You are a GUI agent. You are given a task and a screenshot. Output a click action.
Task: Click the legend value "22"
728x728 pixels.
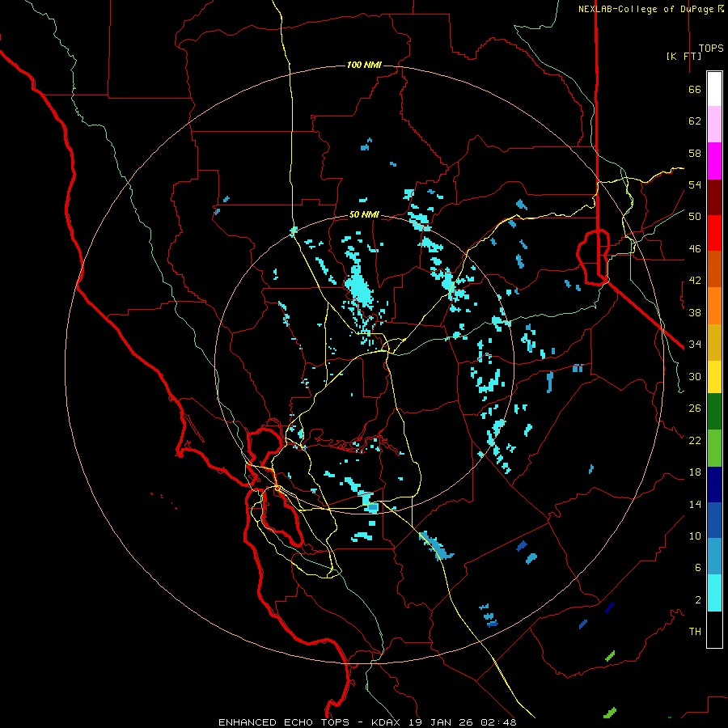(695, 440)
